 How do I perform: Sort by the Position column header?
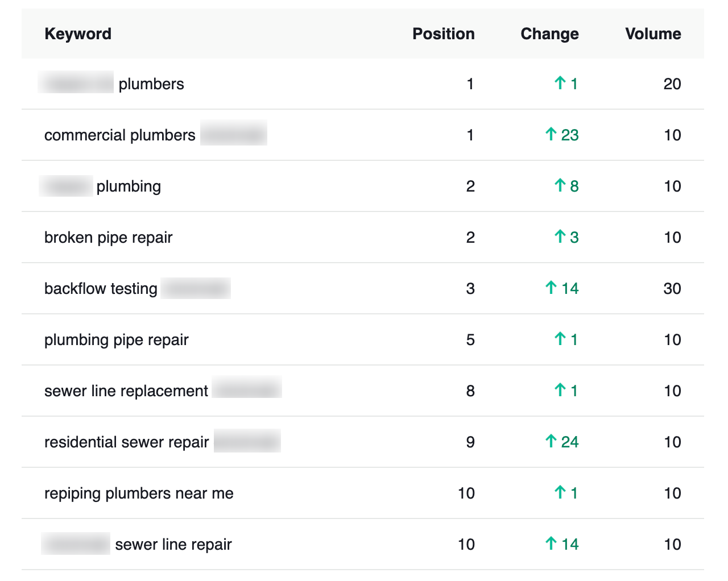click(x=444, y=34)
